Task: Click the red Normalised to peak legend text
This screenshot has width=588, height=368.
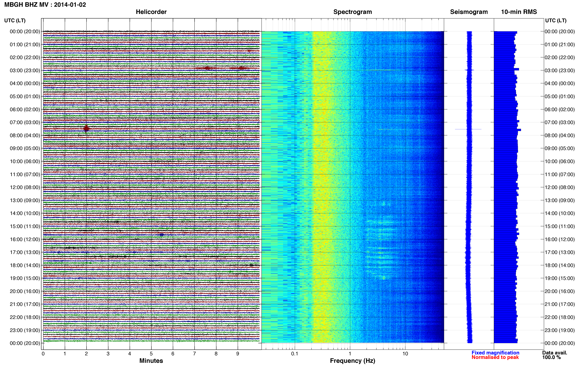Action: point(495,357)
